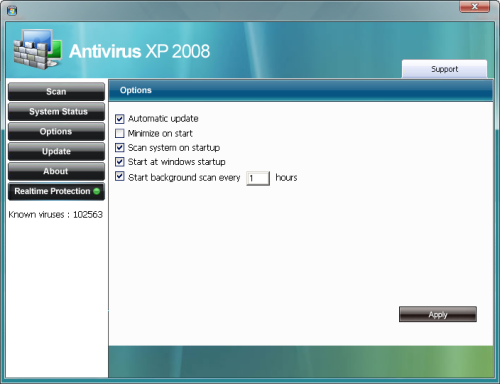
Task: Click the Antivirus XP 2008 firewall logo
Action: 37,49
